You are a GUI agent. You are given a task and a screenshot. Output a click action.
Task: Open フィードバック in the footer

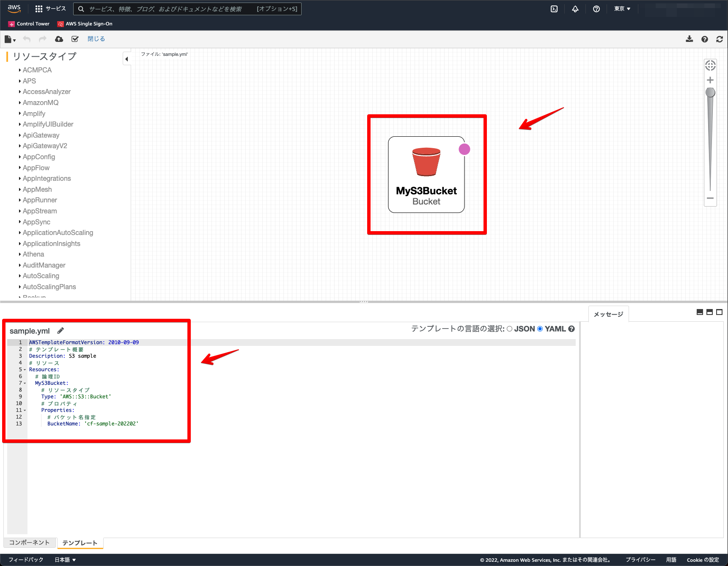pos(26,560)
